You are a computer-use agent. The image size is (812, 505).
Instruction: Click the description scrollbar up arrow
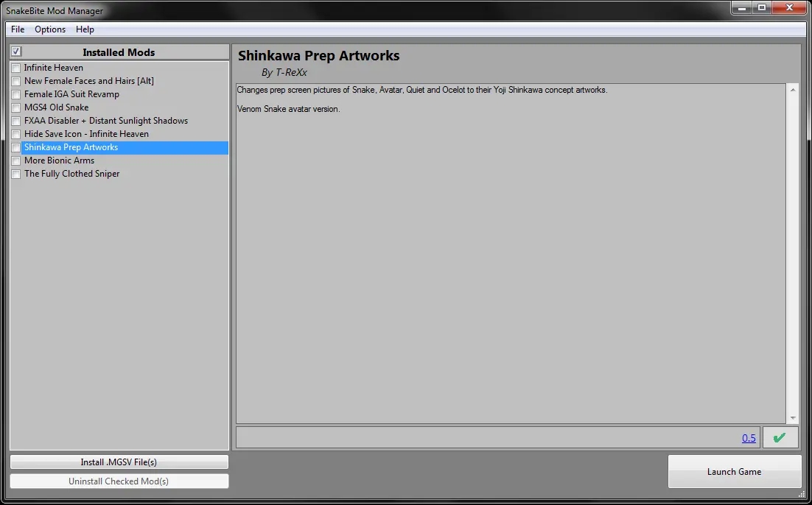pyautogui.click(x=793, y=90)
